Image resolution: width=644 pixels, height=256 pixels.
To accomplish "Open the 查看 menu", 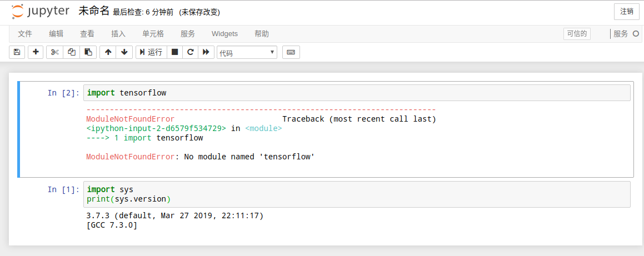I will pyautogui.click(x=87, y=34).
